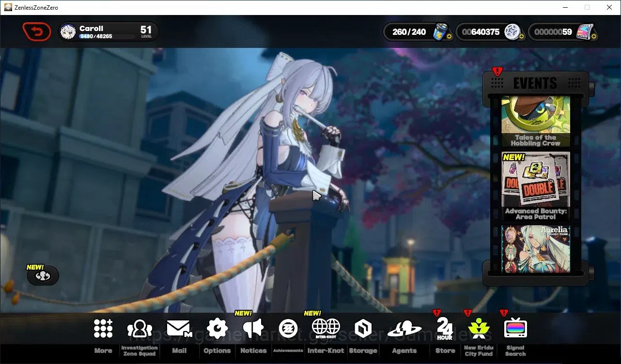The width and height of the screenshot is (621, 364).
Task: Open the Mail envelope icon
Action: pyautogui.click(x=179, y=329)
